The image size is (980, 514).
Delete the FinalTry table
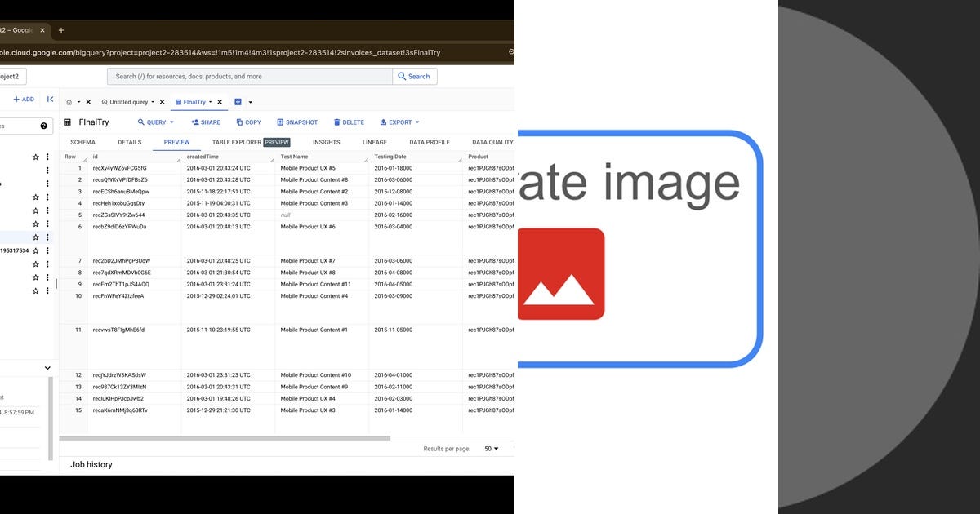click(349, 122)
